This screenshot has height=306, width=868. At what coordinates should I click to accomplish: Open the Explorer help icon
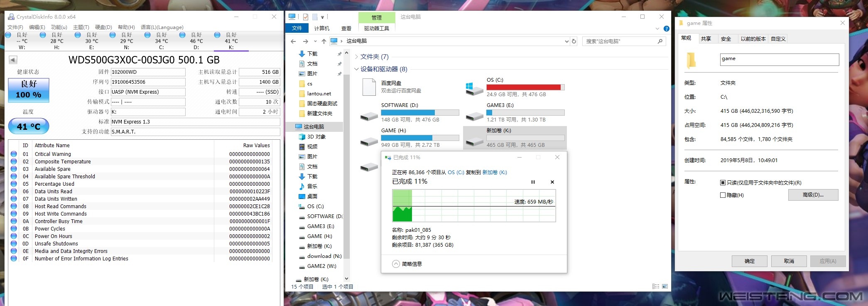point(666,29)
